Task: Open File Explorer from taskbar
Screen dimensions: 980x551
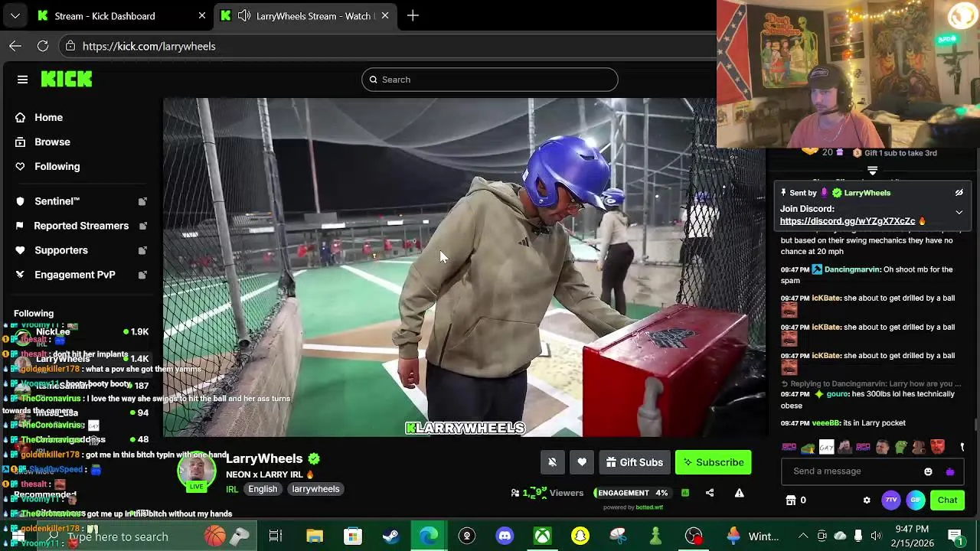Action: (315, 536)
